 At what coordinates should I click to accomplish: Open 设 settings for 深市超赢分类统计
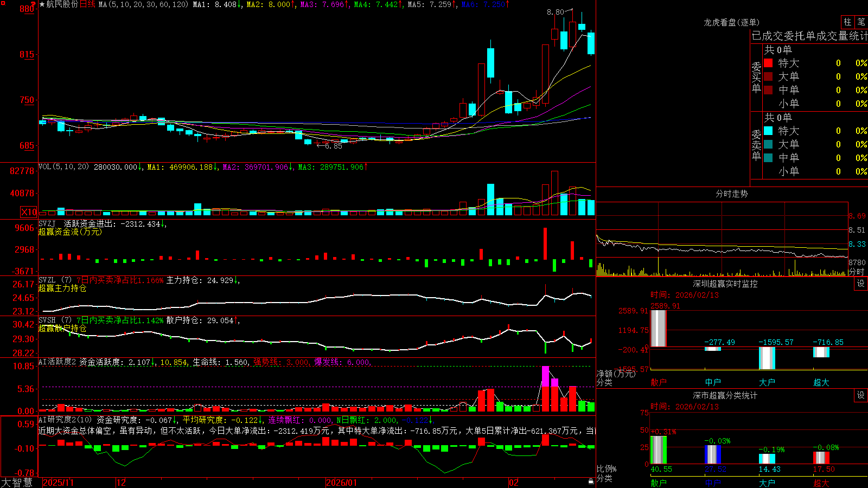[x=861, y=395]
